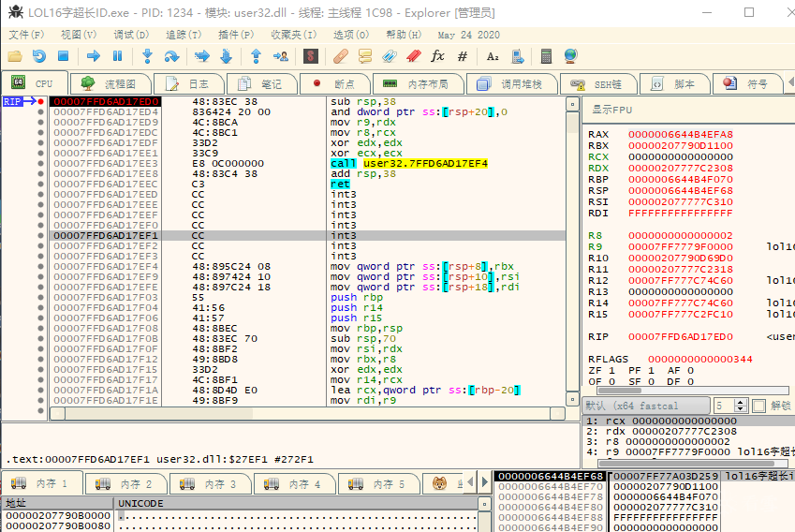The width and height of the screenshot is (795, 532).
Task: Toggle breakpoint dot on the call user32 line
Action: (x=40, y=164)
